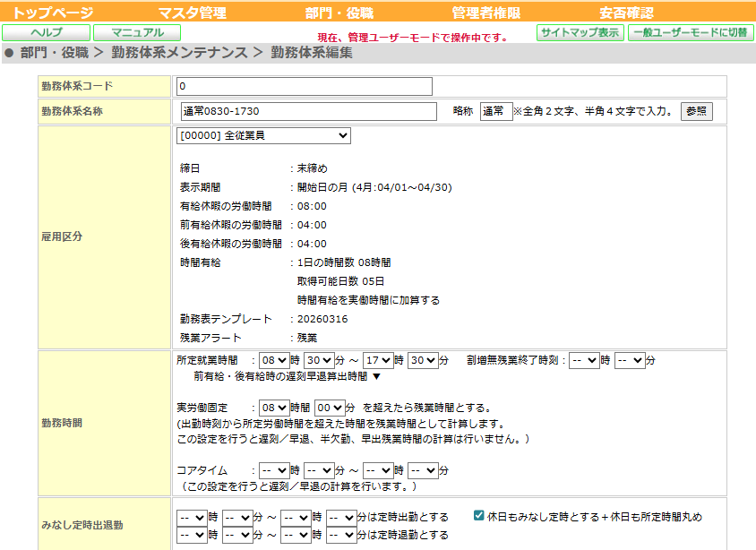This screenshot has width=756, height=550.
Task: Click the 勤務体系コード input field
Action: tap(305, 86)
